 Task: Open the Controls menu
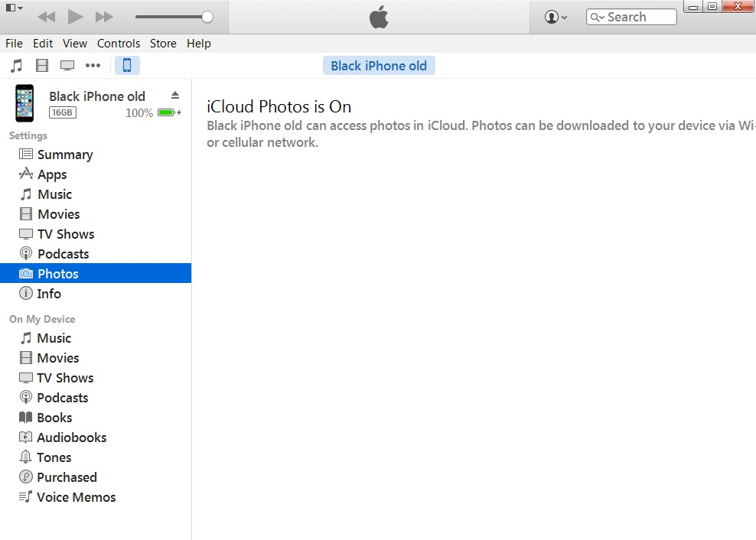119,44
